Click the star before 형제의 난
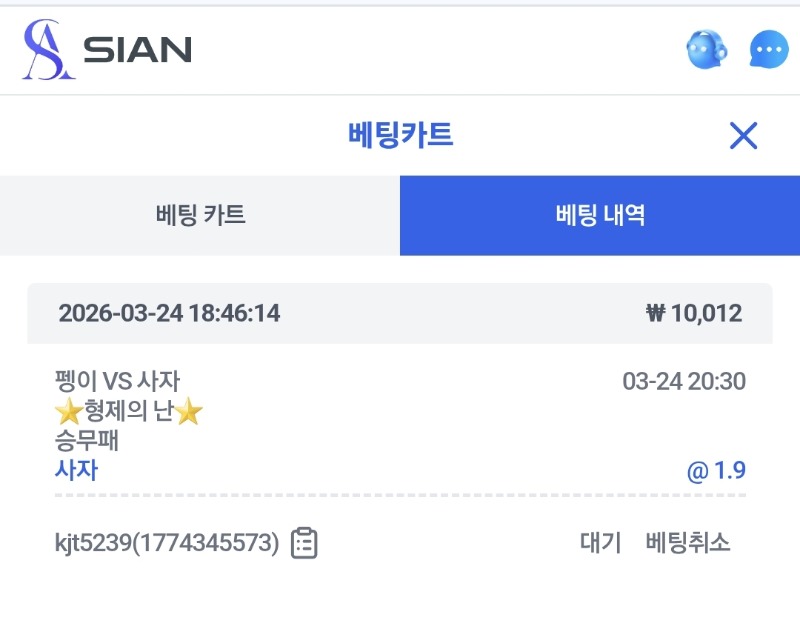The image size is (800, 629). coord(66,413)
